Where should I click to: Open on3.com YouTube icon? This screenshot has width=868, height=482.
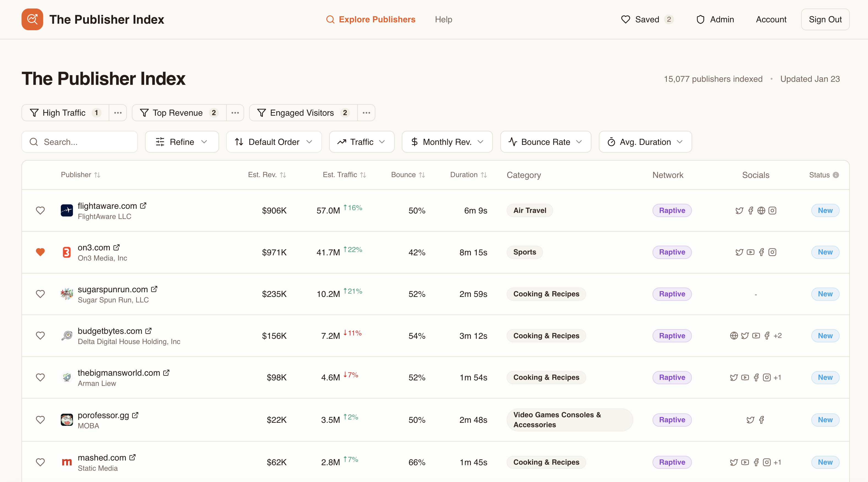750,252
